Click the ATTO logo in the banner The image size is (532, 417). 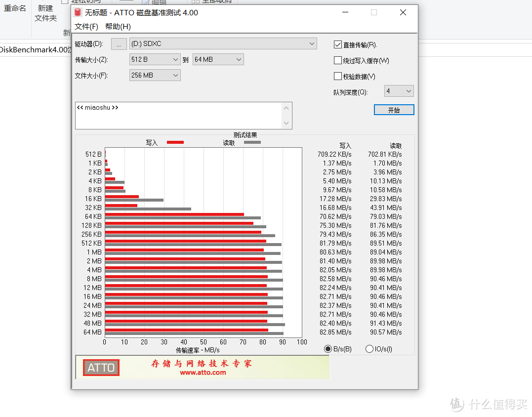click(101, 368)
